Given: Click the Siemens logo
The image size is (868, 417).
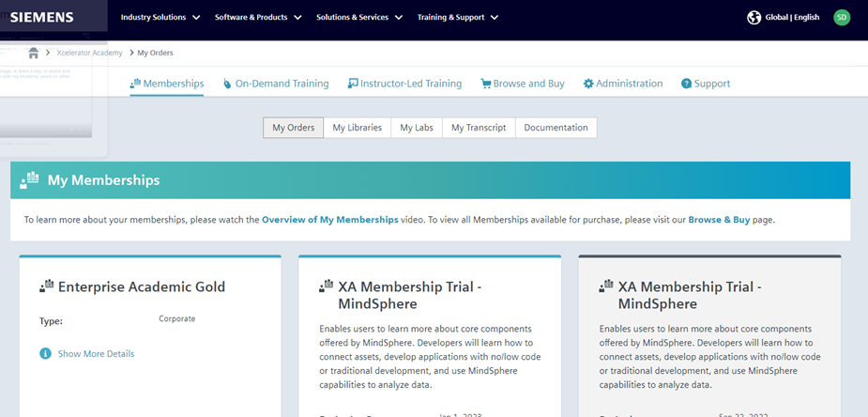Looking at the screenshot, I should click(x=41, y=17).
